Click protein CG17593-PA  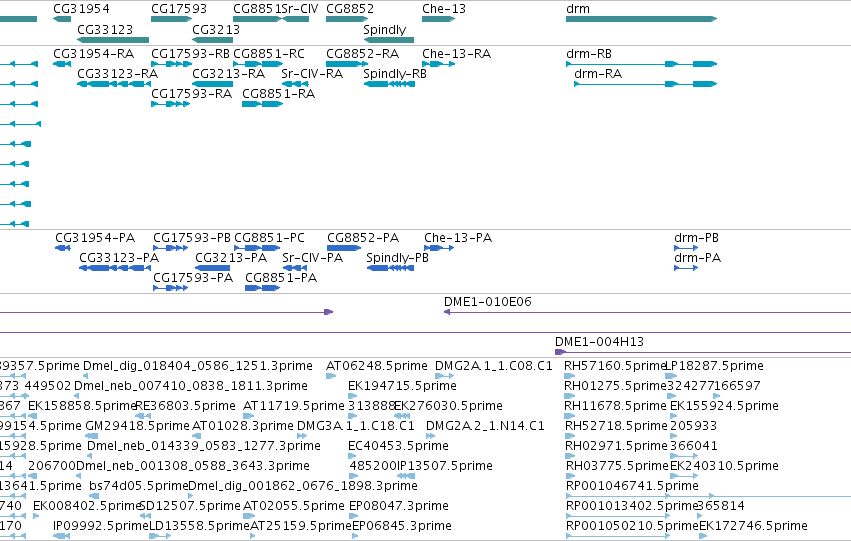tap(170, 288)
